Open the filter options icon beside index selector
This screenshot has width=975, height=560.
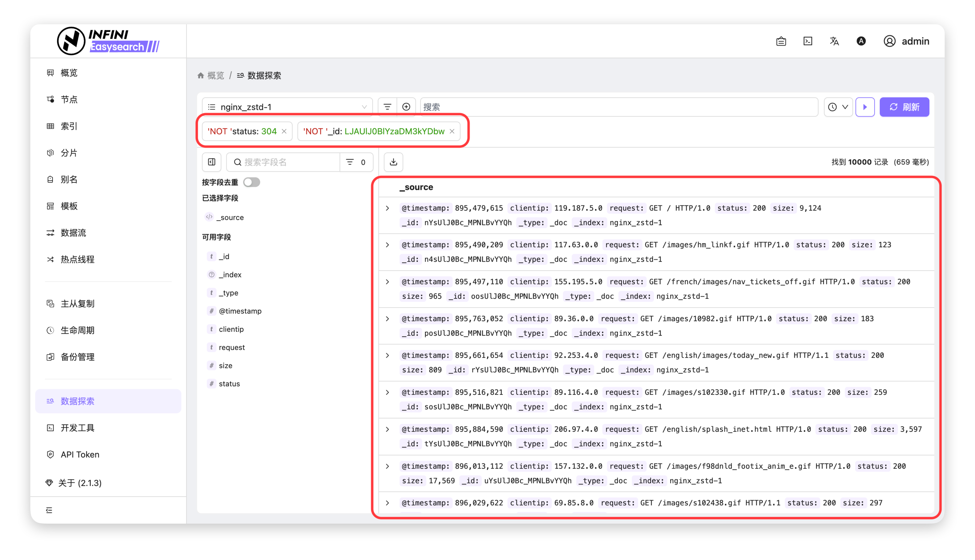pyautogui.click(x=387, y=107)
